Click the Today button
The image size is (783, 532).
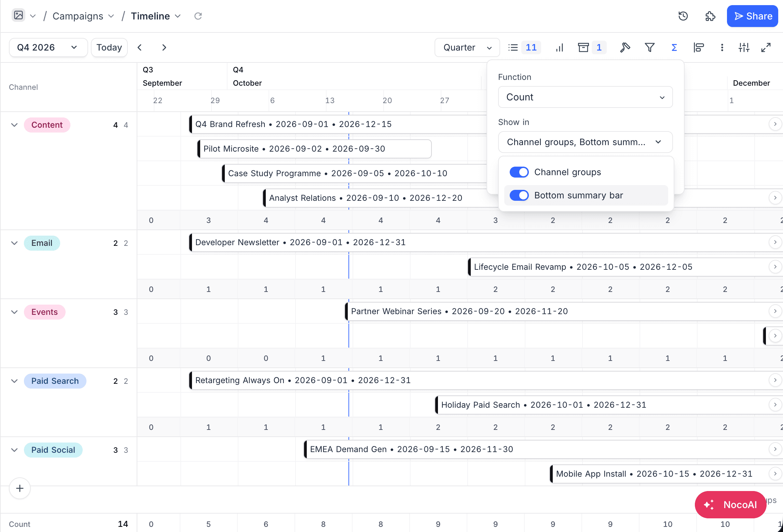point(109,47)
